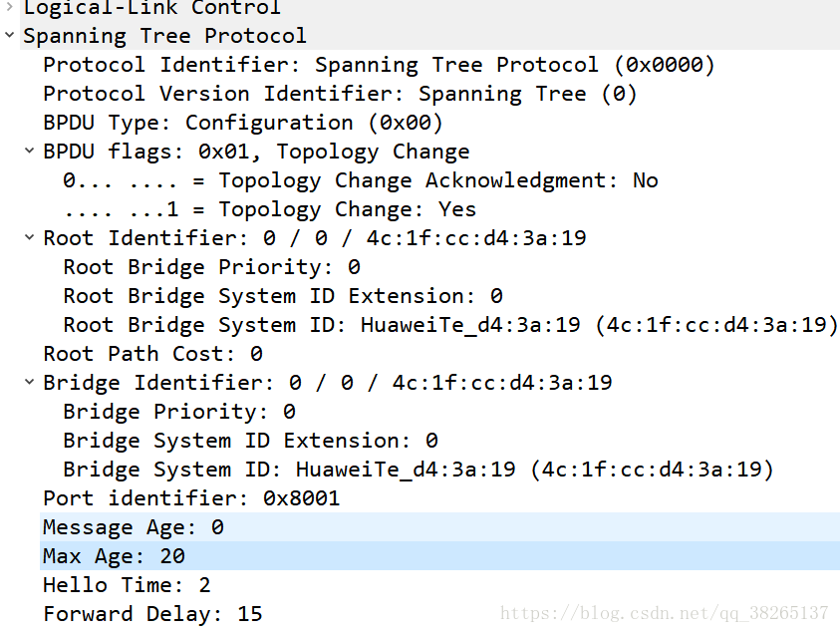Select the Topology Change: Yes flag
This screenshot has height=633, width=840.
269,209
